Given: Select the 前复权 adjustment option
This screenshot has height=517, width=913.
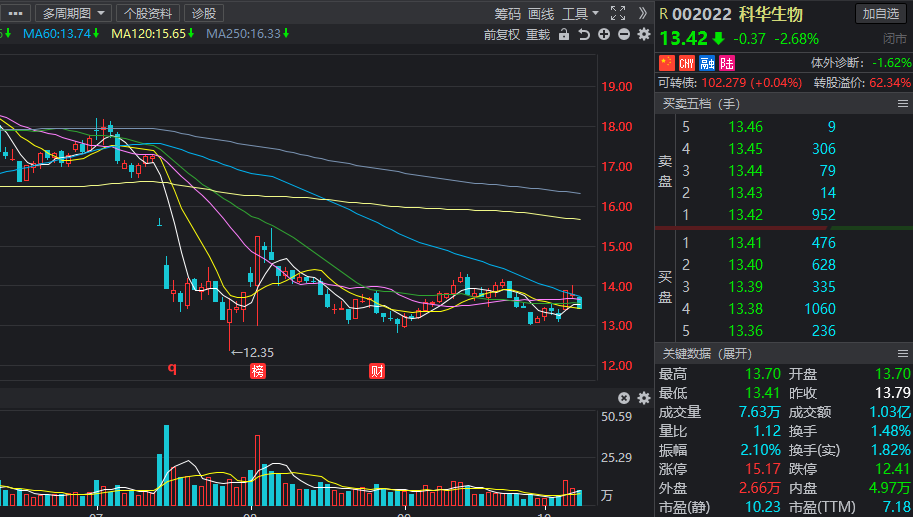Looking at the screenshot, I should (x=501, y=34).
